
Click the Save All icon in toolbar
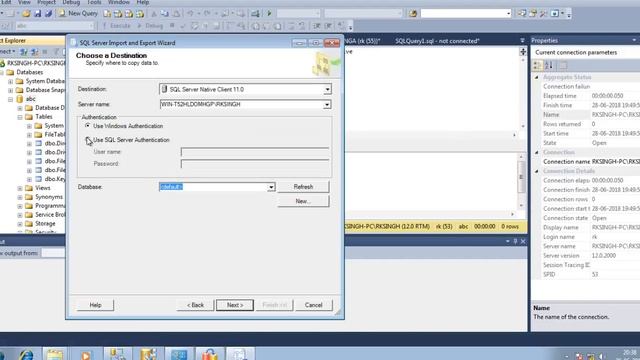tap(48, 14)
